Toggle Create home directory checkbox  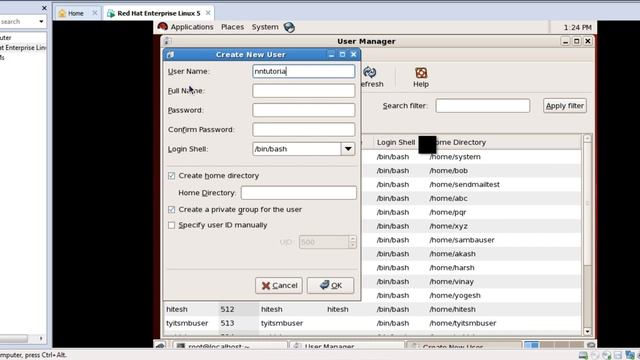pos(171,176)
